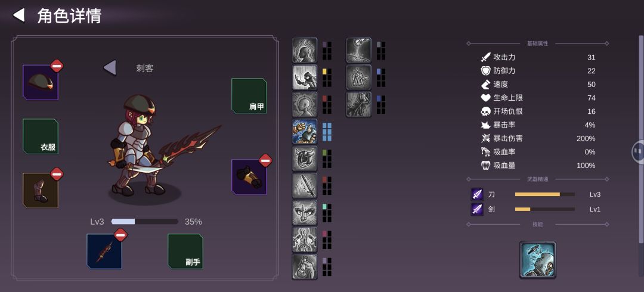
Task: Choose the sword talent icon
Action: 305,186
